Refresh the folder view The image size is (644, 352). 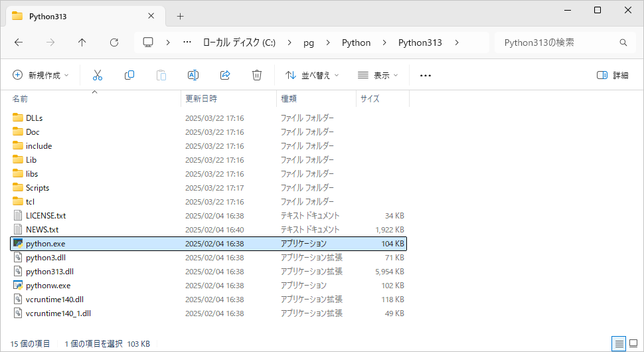114,43
